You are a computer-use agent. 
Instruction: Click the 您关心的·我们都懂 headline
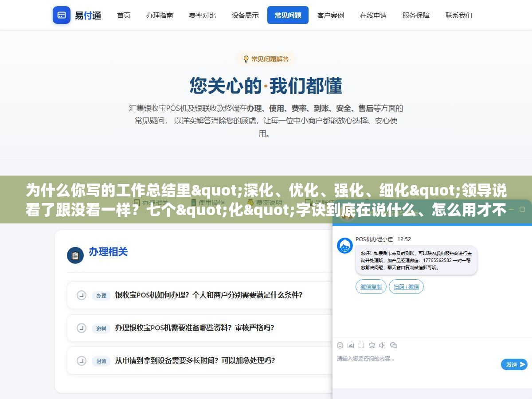click(x=266, y=86)
